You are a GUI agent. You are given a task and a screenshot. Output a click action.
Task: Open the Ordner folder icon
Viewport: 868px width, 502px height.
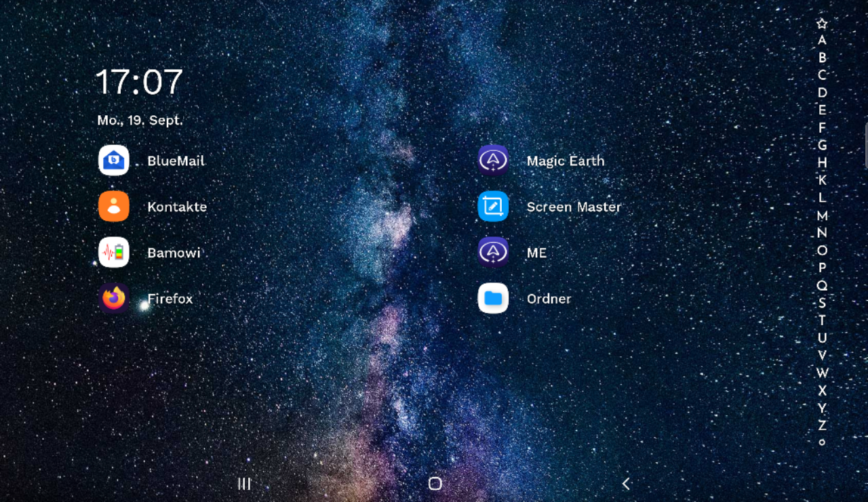(x=493, y=299)
